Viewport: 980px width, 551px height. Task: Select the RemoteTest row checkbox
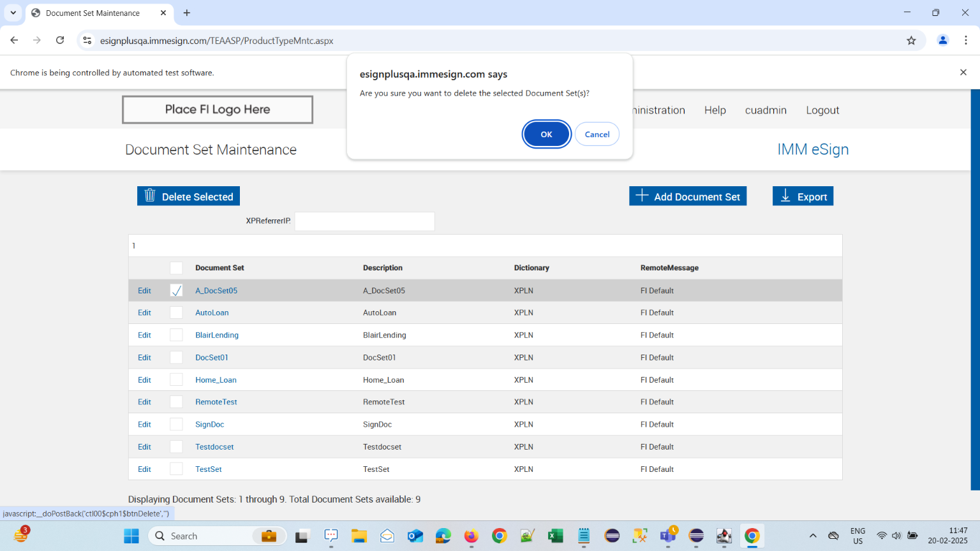click(176, 402)
